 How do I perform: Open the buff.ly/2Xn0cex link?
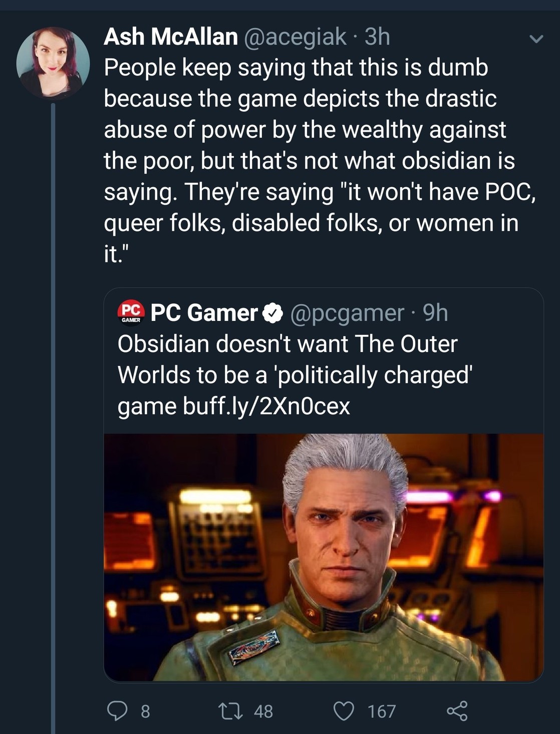pyautogui.click(x=266, y=406)
